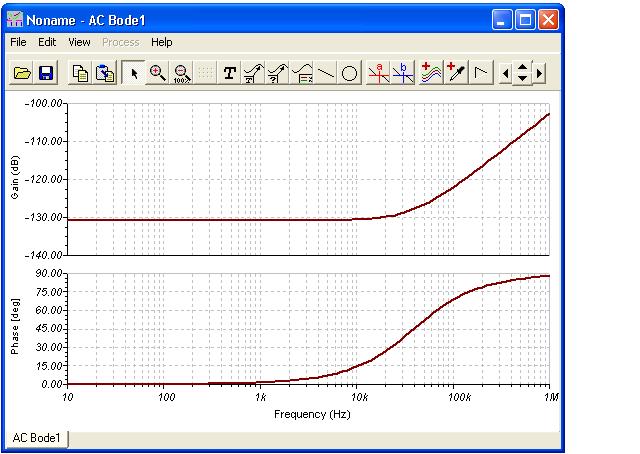Choose the line drawing tool

(325, 73)
